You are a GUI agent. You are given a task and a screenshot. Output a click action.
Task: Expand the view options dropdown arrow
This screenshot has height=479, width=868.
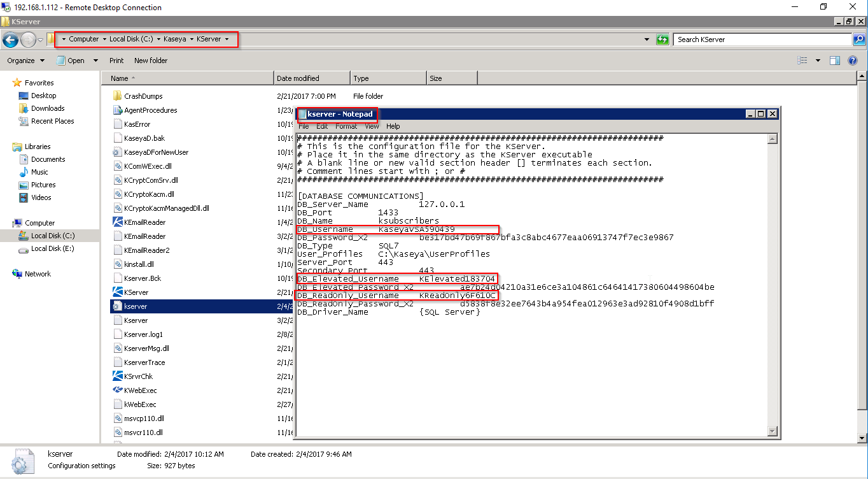tap(818, 61)
